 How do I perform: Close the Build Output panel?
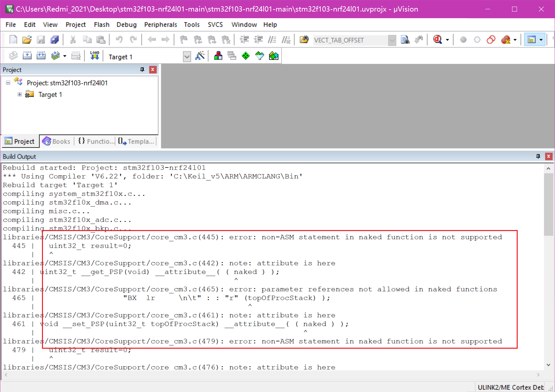coord(549,156)
